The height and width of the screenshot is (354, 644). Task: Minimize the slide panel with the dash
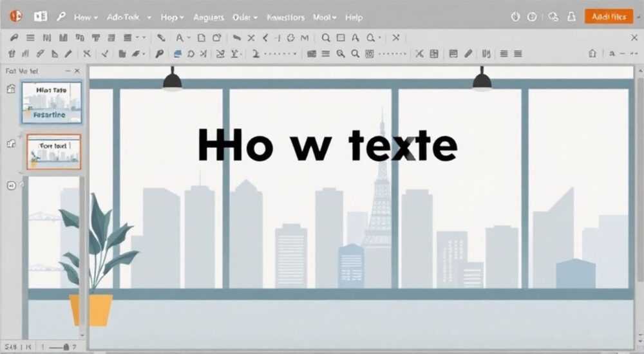pos(68,71)
